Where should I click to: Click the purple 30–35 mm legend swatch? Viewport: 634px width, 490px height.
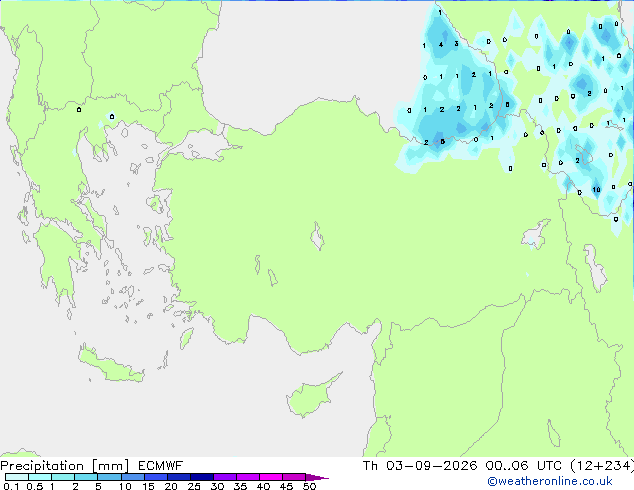pos(225,477)
